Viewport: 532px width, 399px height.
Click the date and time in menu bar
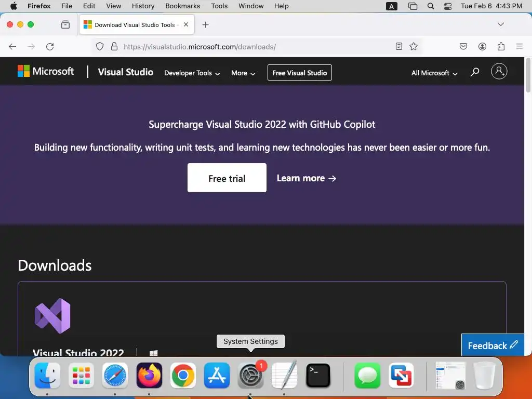point(491,6)
